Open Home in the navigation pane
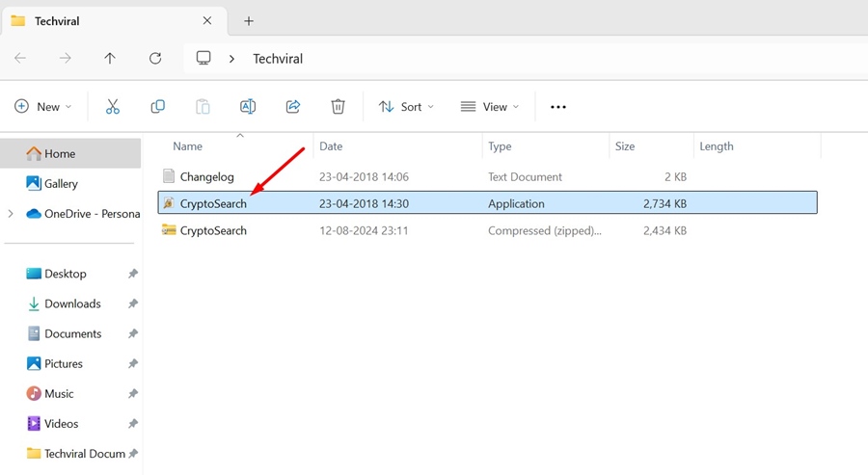The width and height of the screenshot is (868, 475). 70,153
